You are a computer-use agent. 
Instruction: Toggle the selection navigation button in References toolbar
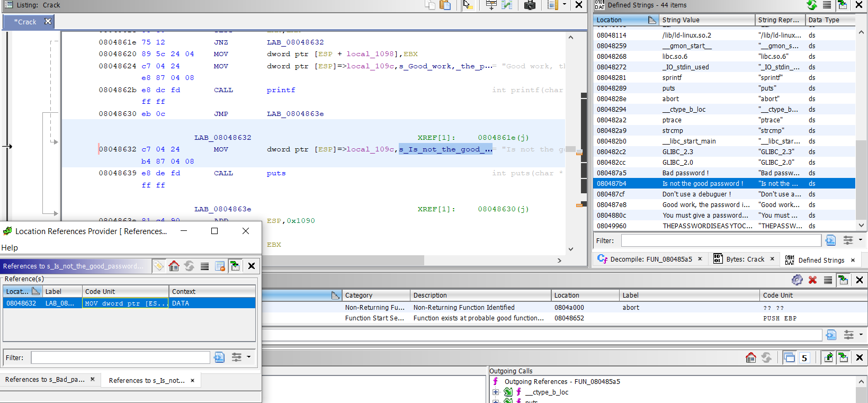[x=235, y=266]
